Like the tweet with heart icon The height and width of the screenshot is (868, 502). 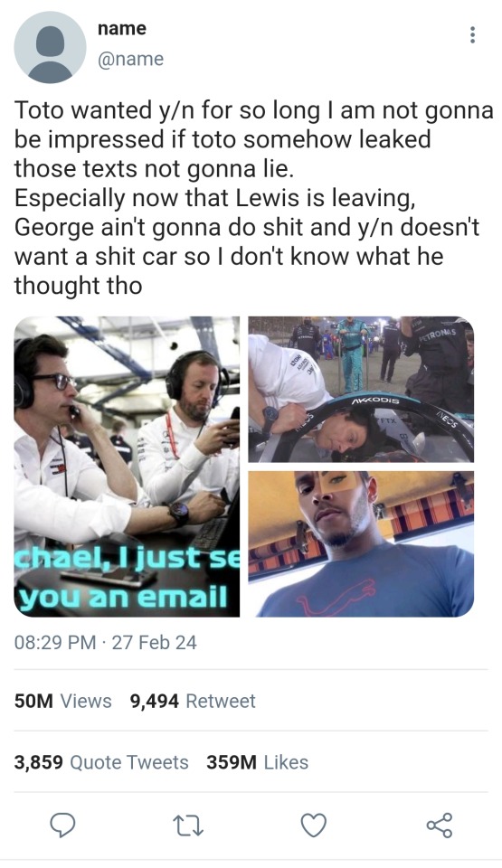(313, 826)
